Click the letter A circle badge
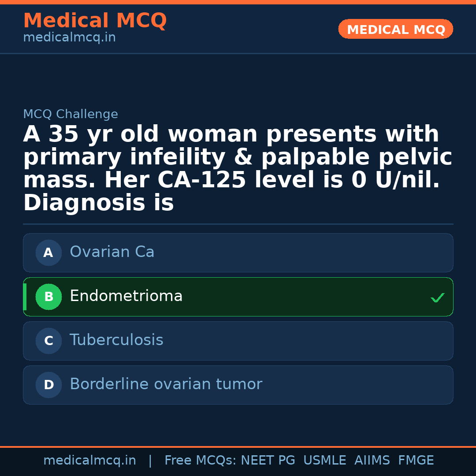This screenshot has height=476, width=476. [x=48, y=253]
